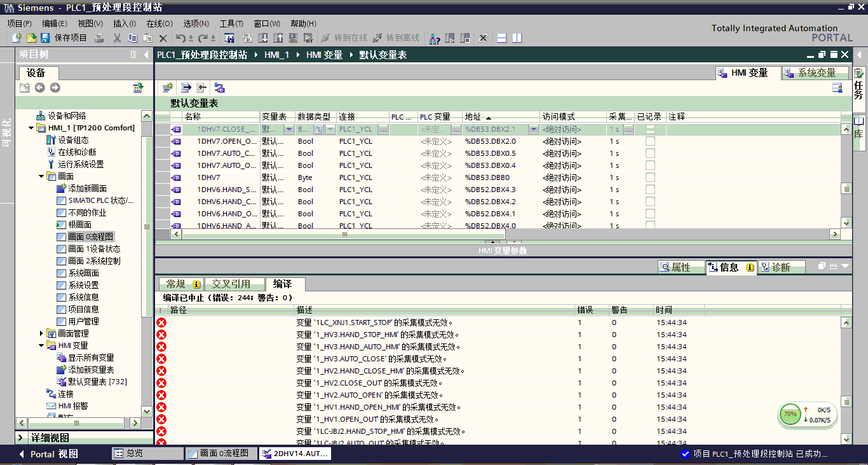Open the 选项(N) menu
868x465 pixels.
196,24
